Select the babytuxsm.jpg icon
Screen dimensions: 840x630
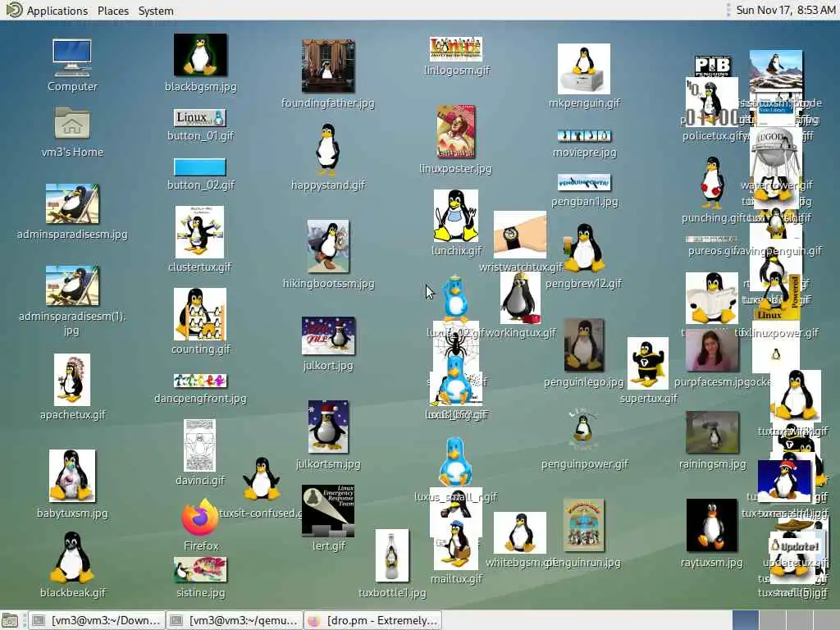[72, 477]
